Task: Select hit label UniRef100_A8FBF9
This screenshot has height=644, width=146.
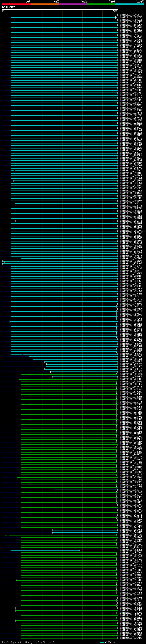Action: pyautogui.click(x=131, y=384)
